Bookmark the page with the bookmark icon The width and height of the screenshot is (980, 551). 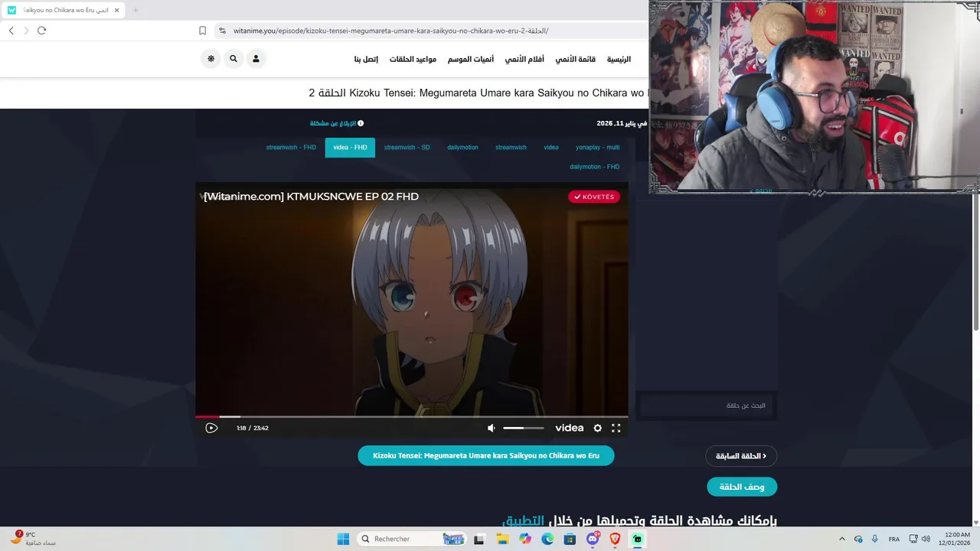coord(202,31)
